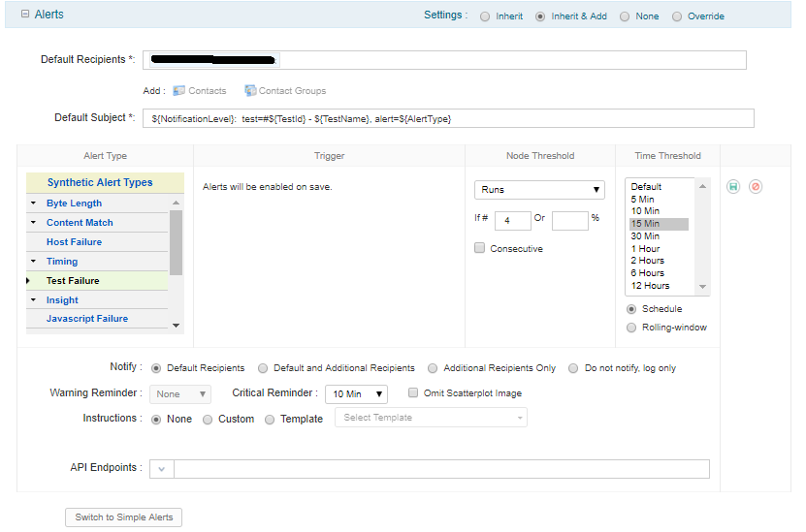Click the alert type list scroll up arrow

[x=176, y=203]
